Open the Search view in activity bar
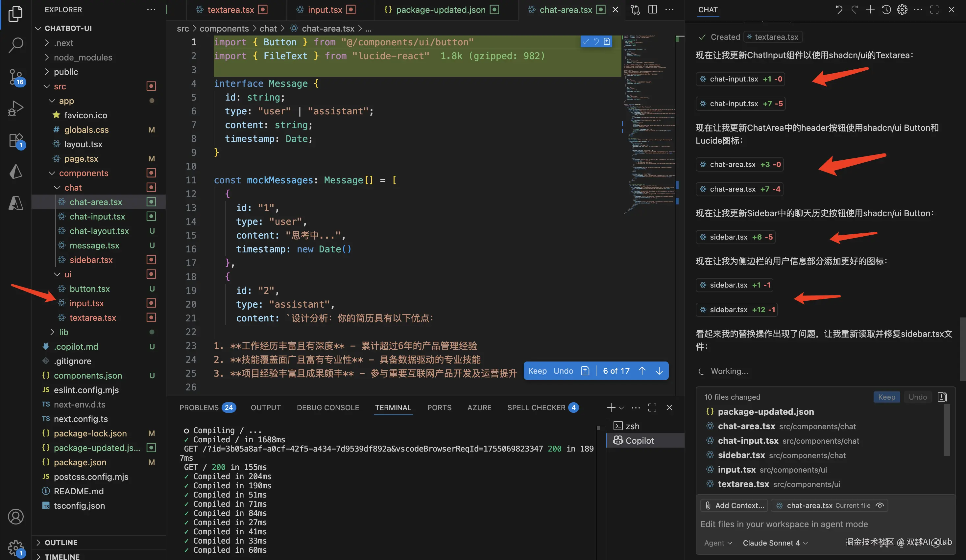The height and width of the screenshot is (560, 966). (x=16, y=45)
